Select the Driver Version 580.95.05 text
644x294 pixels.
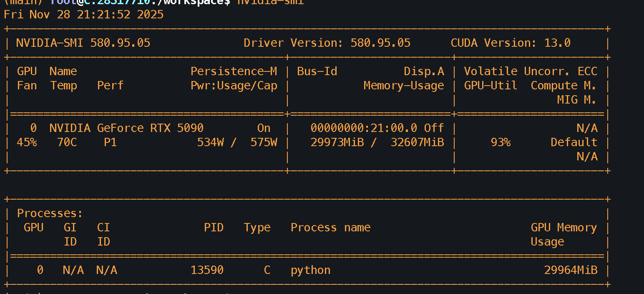(327, 43)
